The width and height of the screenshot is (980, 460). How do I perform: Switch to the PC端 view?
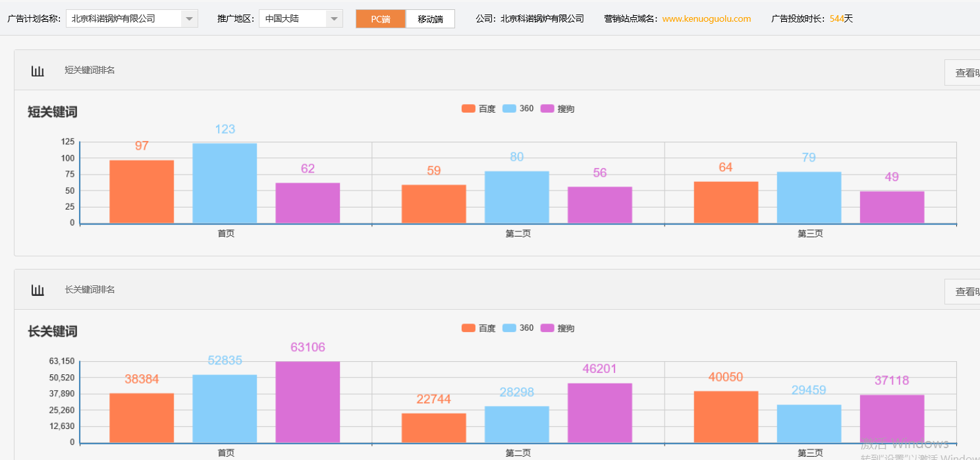coord(380,18)
